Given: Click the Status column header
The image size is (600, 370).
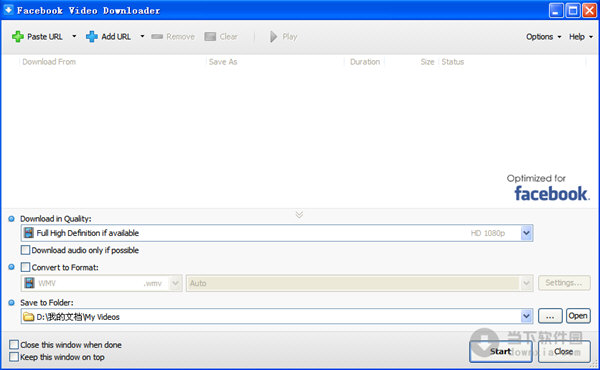Looking at the screenshot, I should (453, 62).
